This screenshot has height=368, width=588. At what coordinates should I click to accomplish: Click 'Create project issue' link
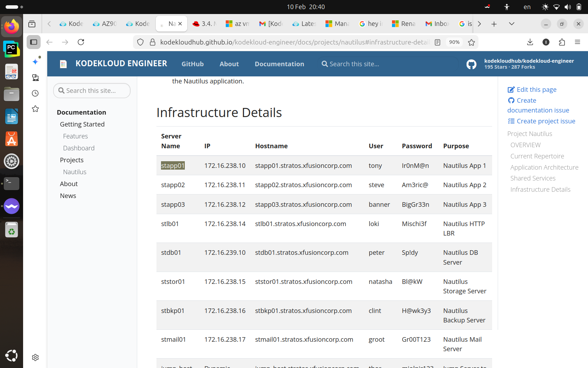[541, 121]
